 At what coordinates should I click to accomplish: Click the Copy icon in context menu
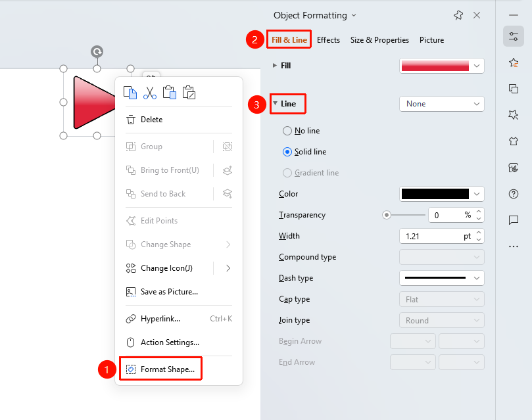tap(130, 93)
